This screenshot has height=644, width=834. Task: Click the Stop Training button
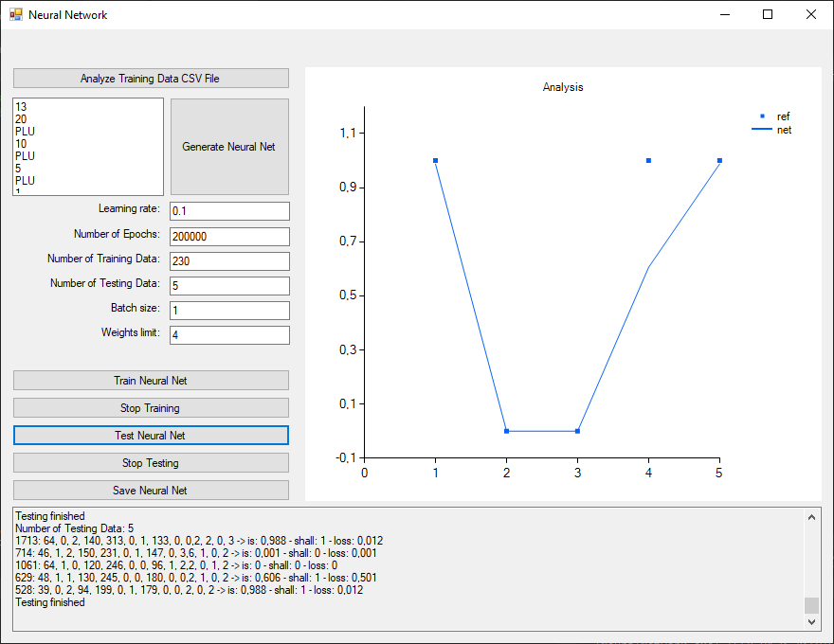[x=151, y=408]
